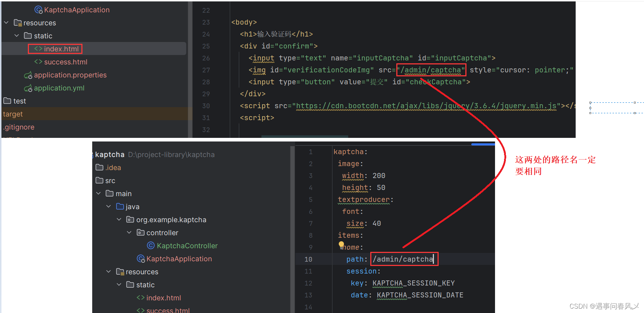The height and width of the screenshot is (313, 644).
Task: Click resources folder icon in bottom tree
Action: [120, 272]
